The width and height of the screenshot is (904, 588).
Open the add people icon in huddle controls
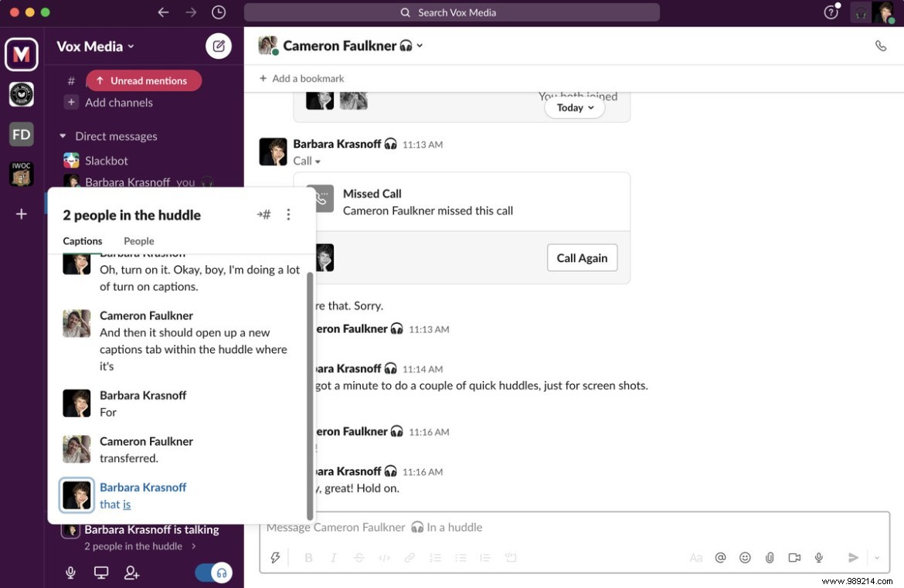coord(131,573)
